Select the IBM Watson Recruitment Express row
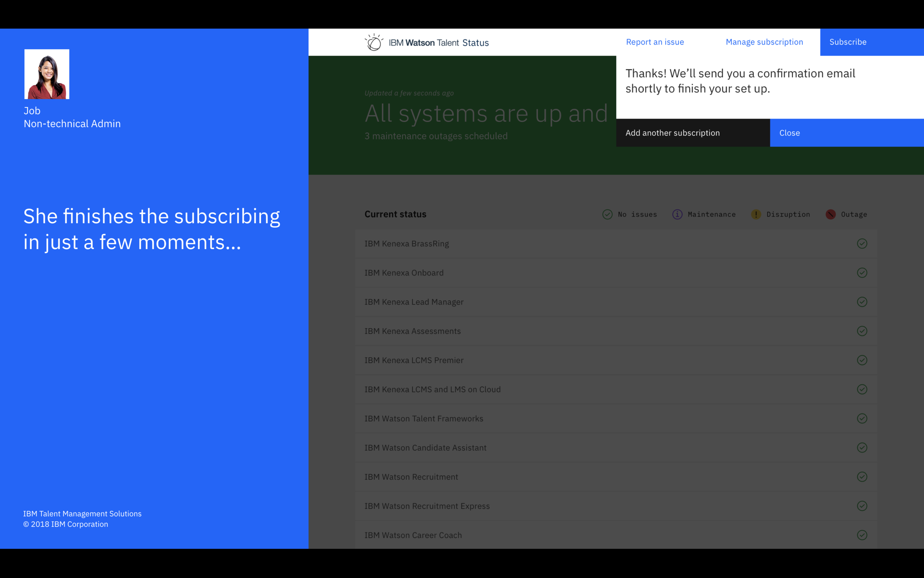Image resolution: width=924 pixels, height=578 pixels. tap(616, 506)
